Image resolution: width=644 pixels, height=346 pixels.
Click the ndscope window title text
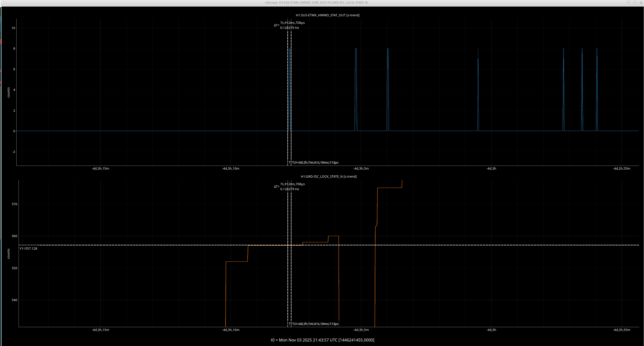316,3
